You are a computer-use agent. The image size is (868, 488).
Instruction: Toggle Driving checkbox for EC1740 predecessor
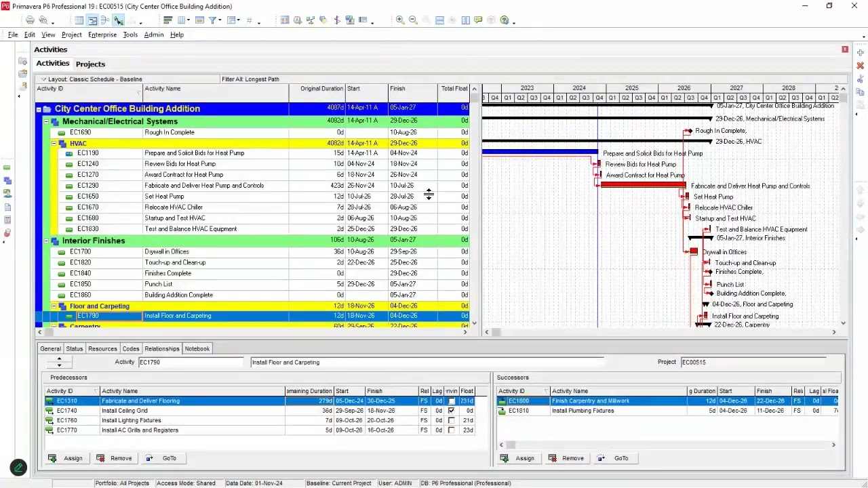pos(451,411)
